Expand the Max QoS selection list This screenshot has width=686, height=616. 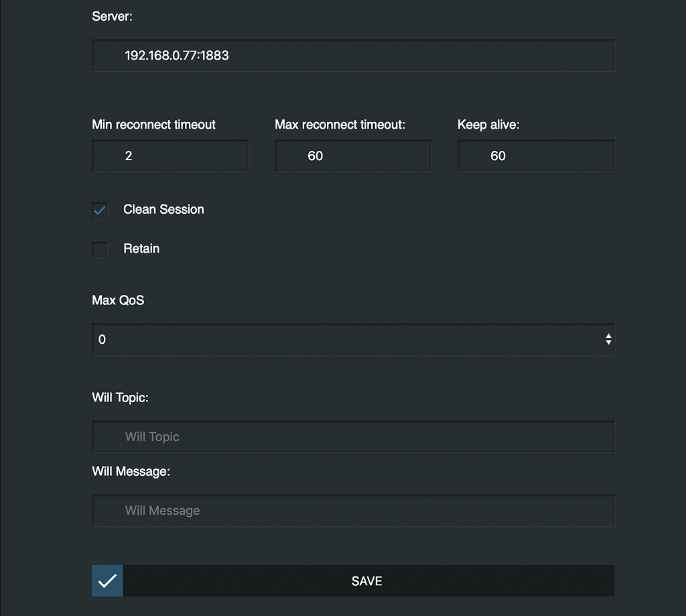click(353, 339)
